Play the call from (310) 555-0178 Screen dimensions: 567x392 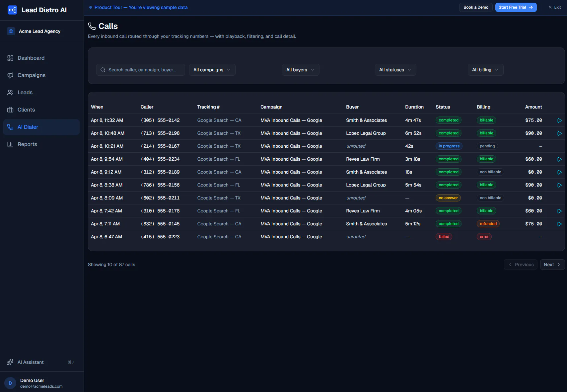point(559,211)
